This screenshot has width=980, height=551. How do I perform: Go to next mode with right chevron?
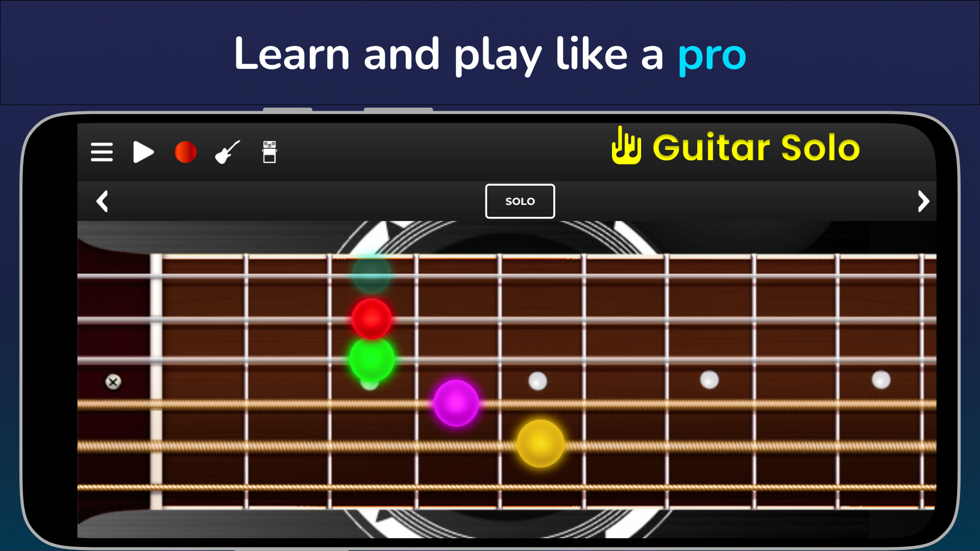(x=923, y=201)
